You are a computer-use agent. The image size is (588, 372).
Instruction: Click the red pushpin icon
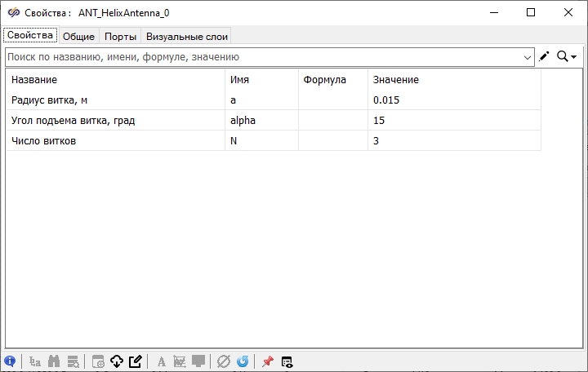coord(268,361)
